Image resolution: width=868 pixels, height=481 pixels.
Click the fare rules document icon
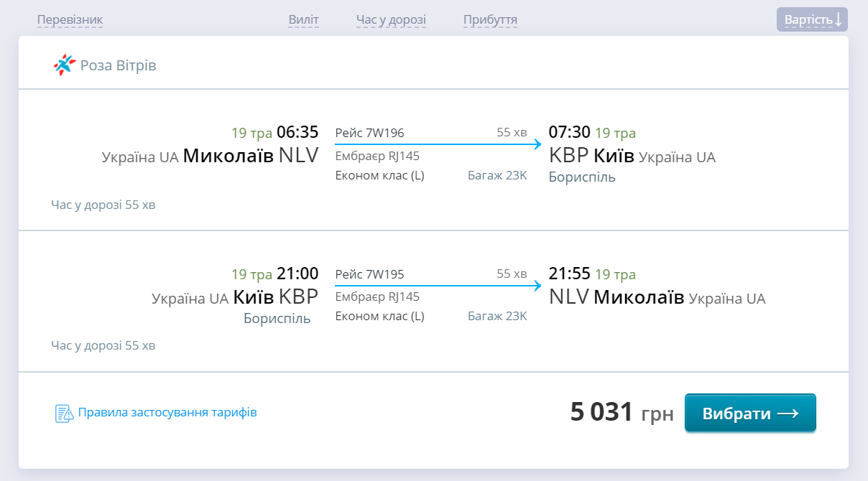click(65, 414)
